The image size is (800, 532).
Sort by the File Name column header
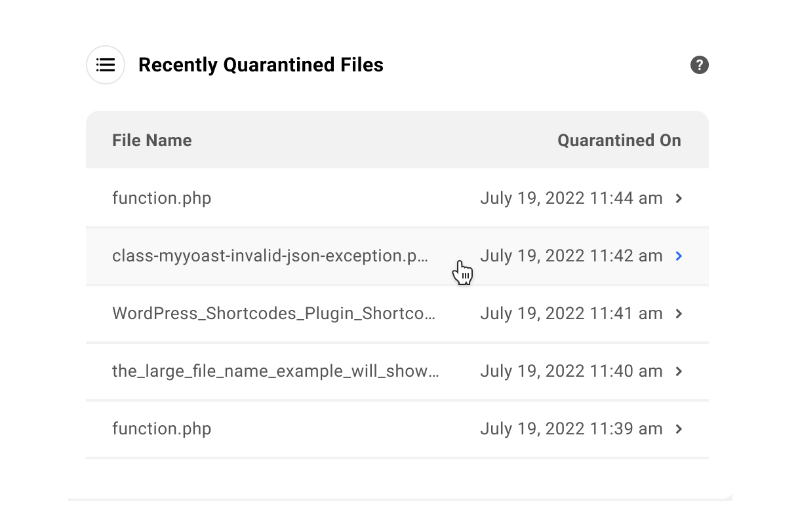(151, 140)
